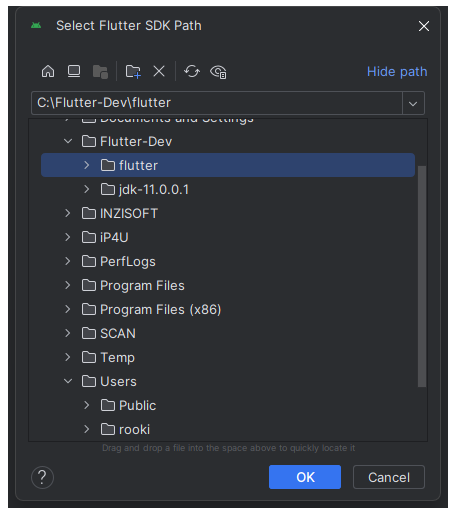Toggle show hidden files and directories

218,72
